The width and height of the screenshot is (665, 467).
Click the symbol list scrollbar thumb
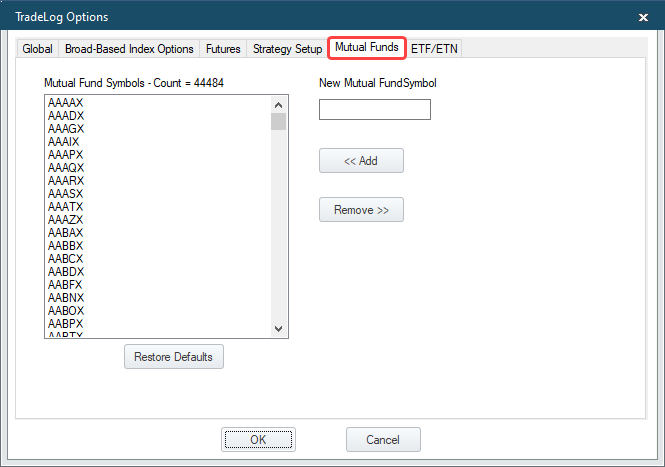point(278,121)
